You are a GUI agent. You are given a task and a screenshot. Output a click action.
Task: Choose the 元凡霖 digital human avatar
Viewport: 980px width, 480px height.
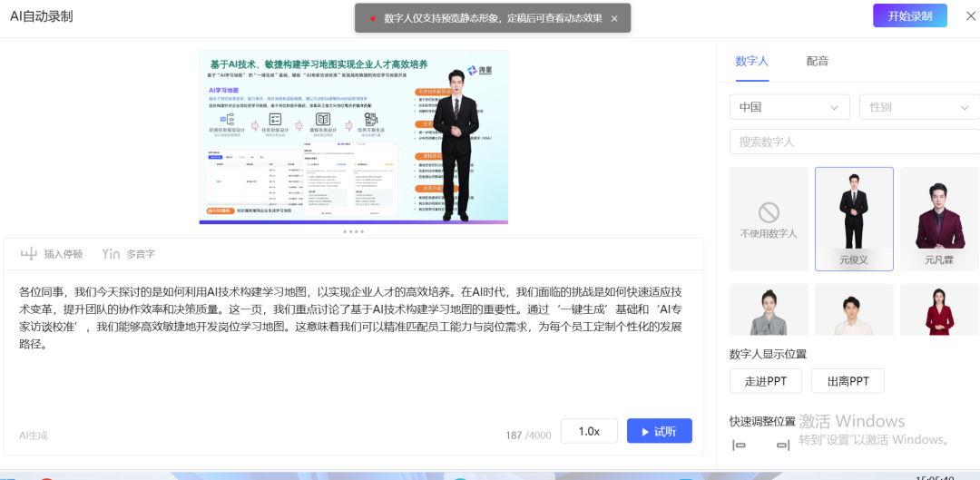(x=939, y=219)
